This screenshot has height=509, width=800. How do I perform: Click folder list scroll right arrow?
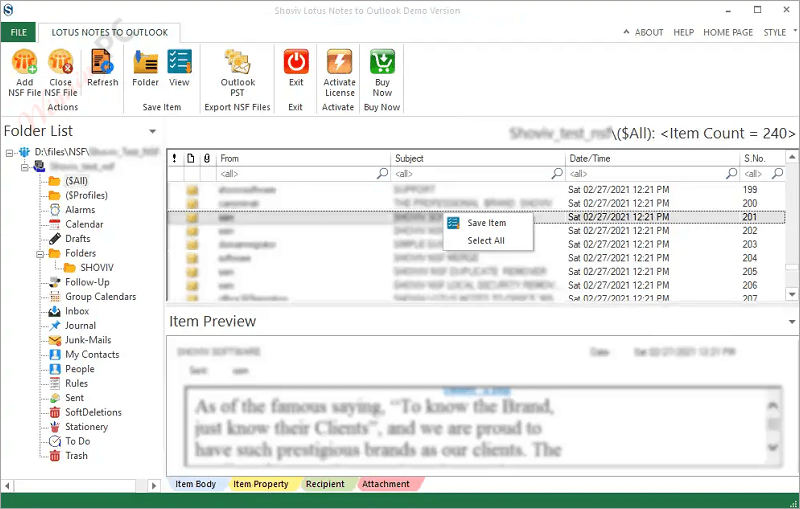pyautogui.click(x=154, y=486)
